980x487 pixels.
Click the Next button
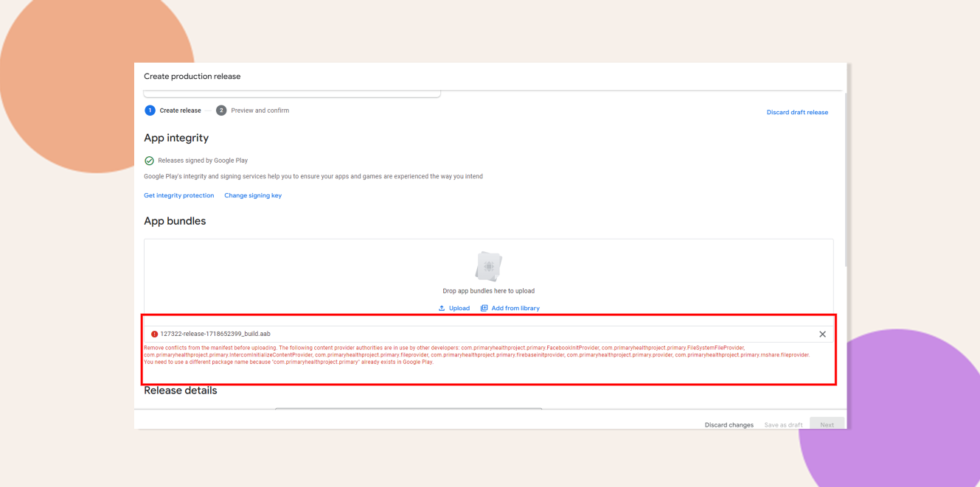point(827,424)
